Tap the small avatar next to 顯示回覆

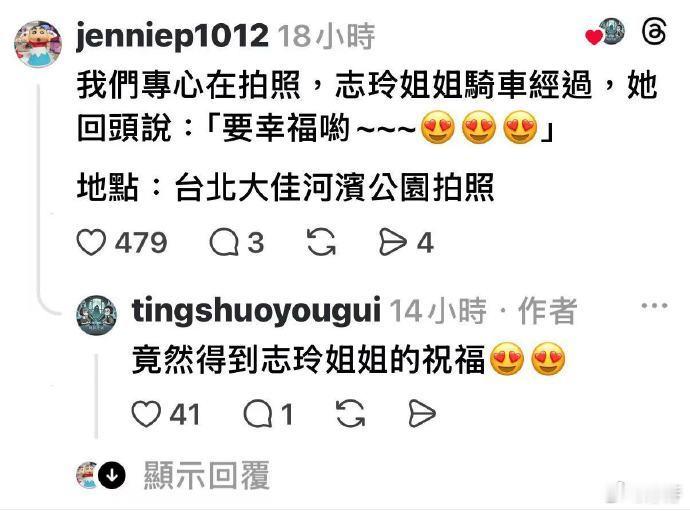88,475
